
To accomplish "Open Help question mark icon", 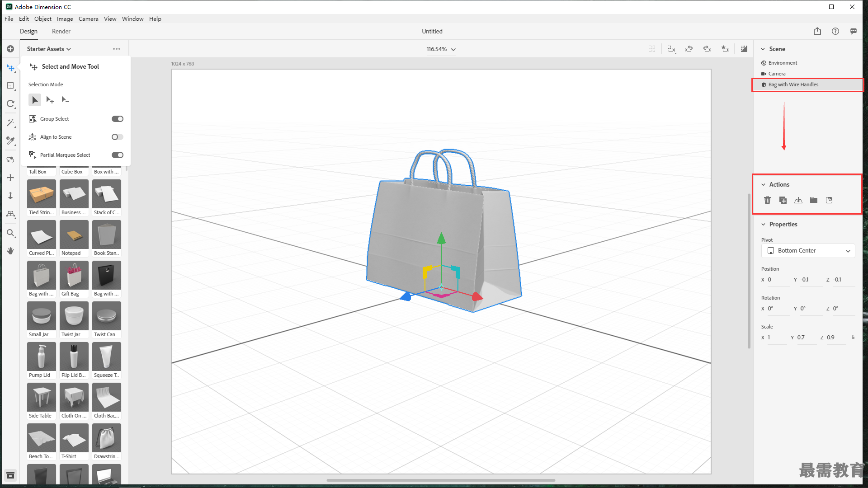I will tap(835, 31).
